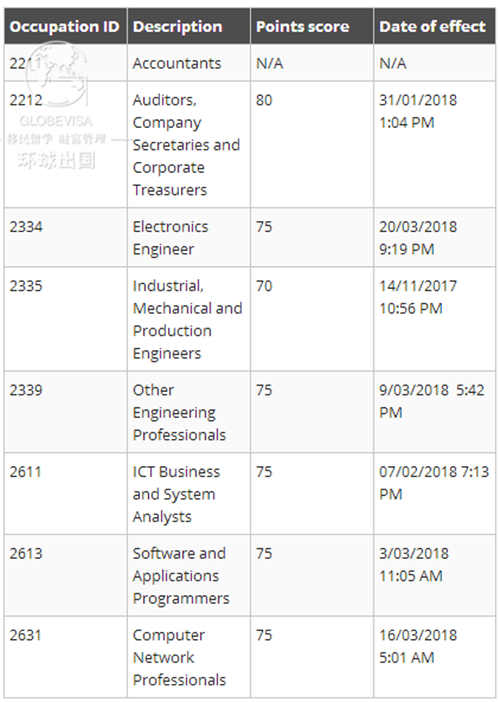This screenshot has width=500, height=702.
Task: Select occupation ID 2611 cell
Action: pos(65,493)
